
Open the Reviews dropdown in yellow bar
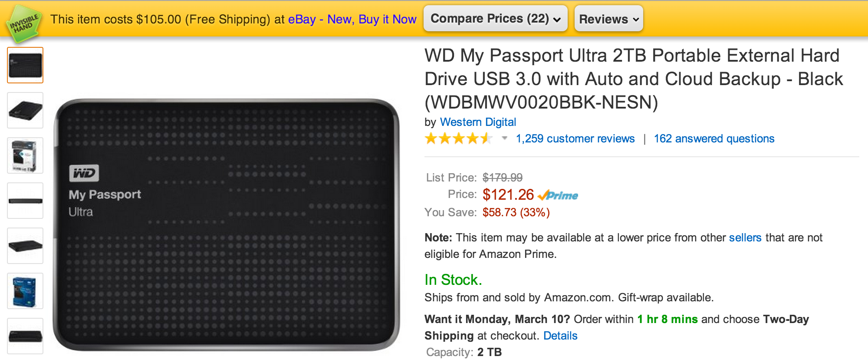pyautogui.click(x=608, y=19)
